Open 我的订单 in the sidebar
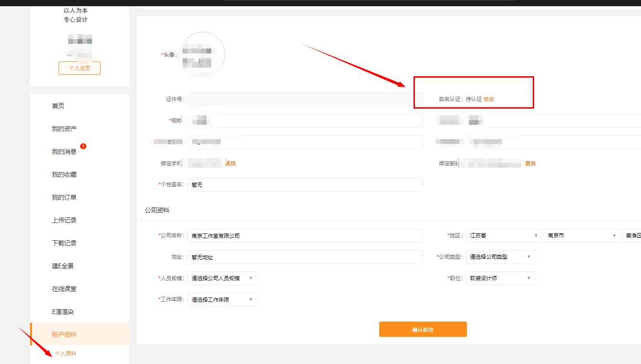The height and width of the screenshot is (364, 641). pyautogui.click(x=64, y=197)
